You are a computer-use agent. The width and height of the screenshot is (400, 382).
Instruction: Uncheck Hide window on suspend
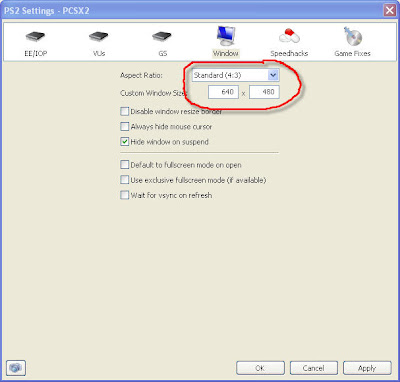pos(124,142)
